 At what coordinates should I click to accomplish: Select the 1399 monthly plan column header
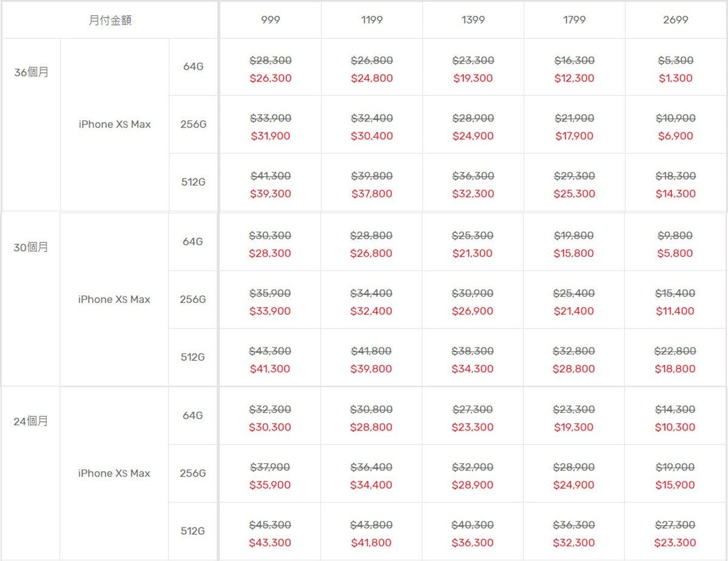coord(473,20)
